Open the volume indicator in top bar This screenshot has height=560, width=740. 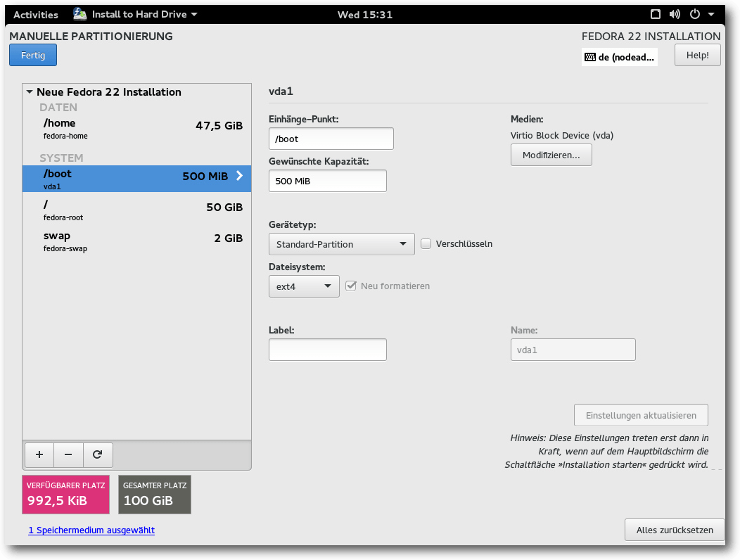675,14
